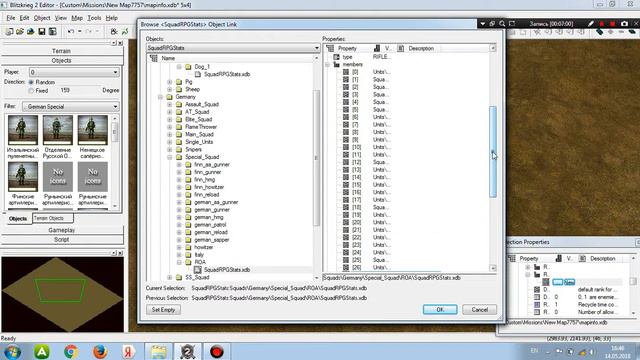Click the members folder icon in Properties
This screenshot has height=360, width=640.
[337, 64]
